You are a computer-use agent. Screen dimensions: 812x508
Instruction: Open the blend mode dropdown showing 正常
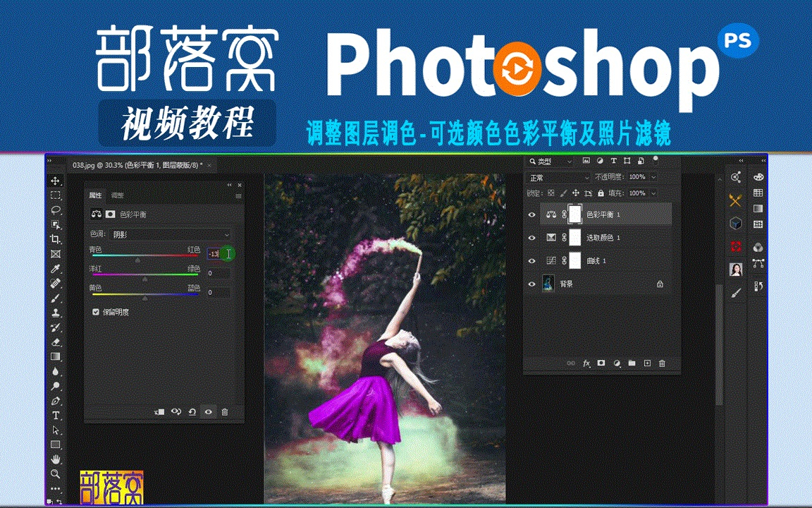[x=559, y=178]
